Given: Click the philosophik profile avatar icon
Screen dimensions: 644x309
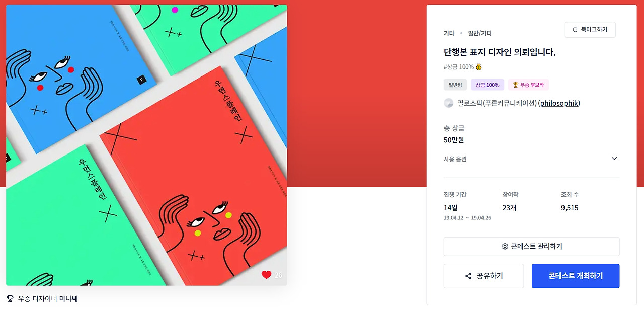Looking at the screenshot, I should [x=448, y=103].
